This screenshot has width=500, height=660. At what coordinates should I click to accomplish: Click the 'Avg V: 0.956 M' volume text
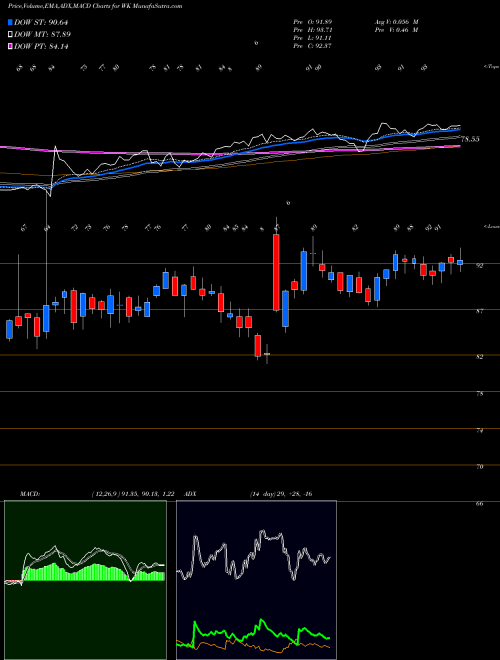coord(396,21)
